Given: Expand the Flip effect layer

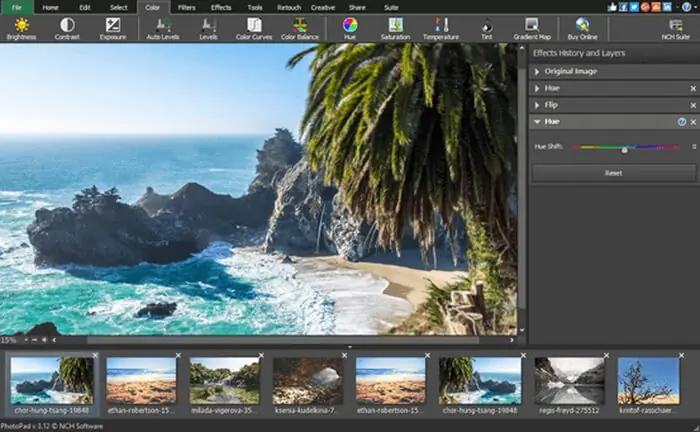Looking at the screenshot, I should coord(537,104).
